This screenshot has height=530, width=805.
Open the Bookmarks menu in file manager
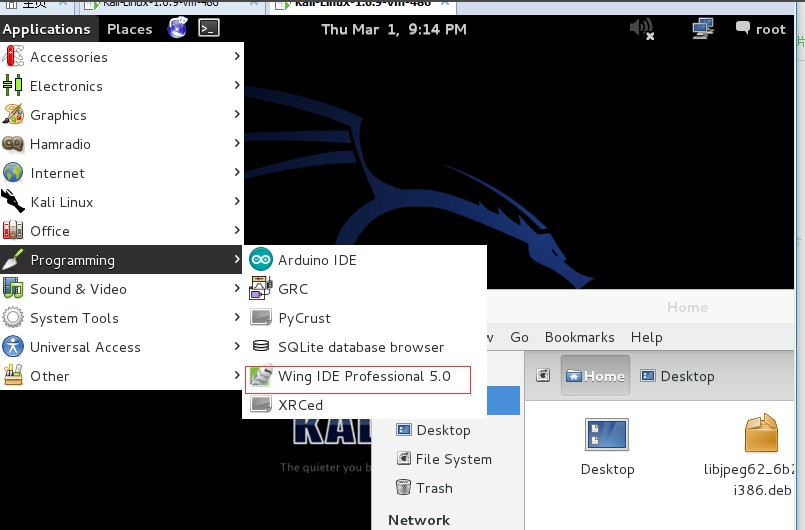tap(579, 337)
